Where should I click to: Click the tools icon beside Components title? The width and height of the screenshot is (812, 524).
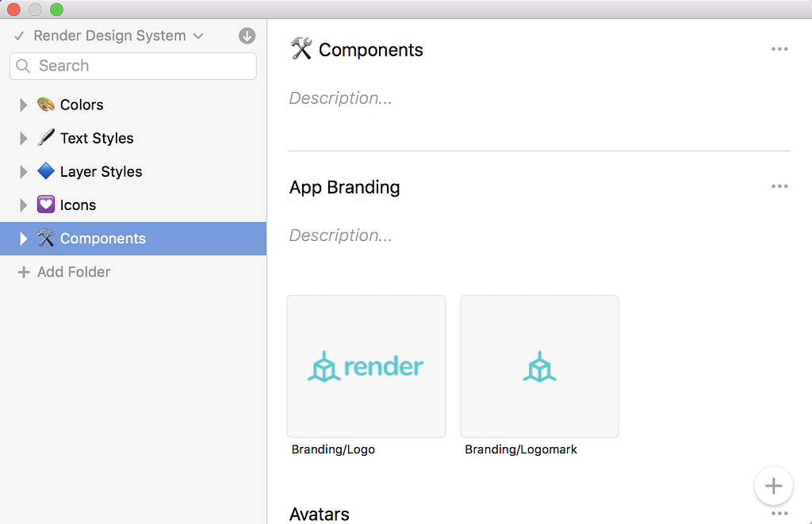point(301,48)
